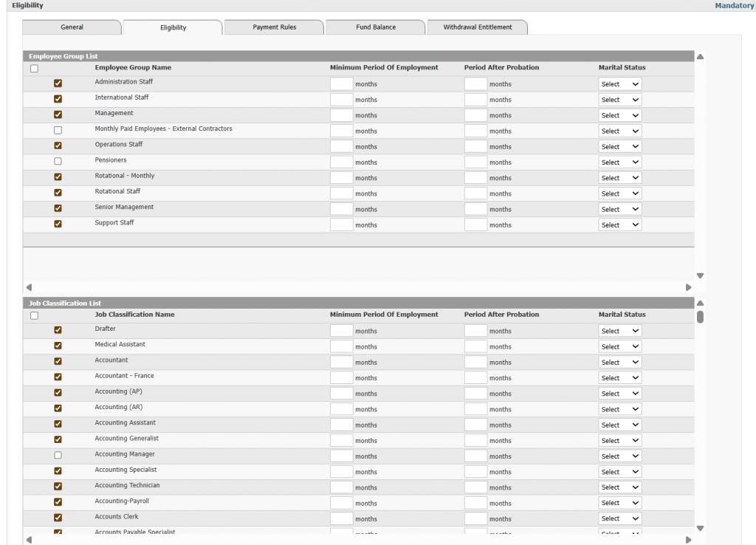This screenshot has height=545, width=756.
Task: Focus Minimum Period field for Administration Staff
Action: (341, 84)
